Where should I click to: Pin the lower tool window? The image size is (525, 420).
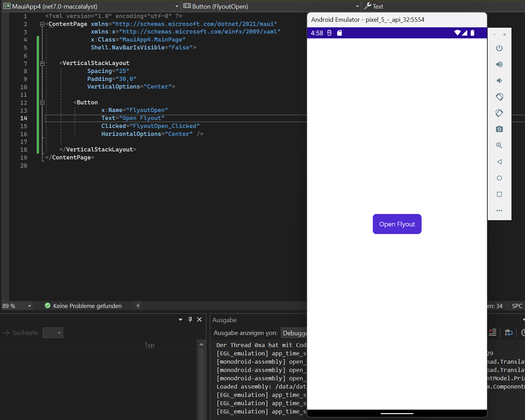(x=190, y=319)
